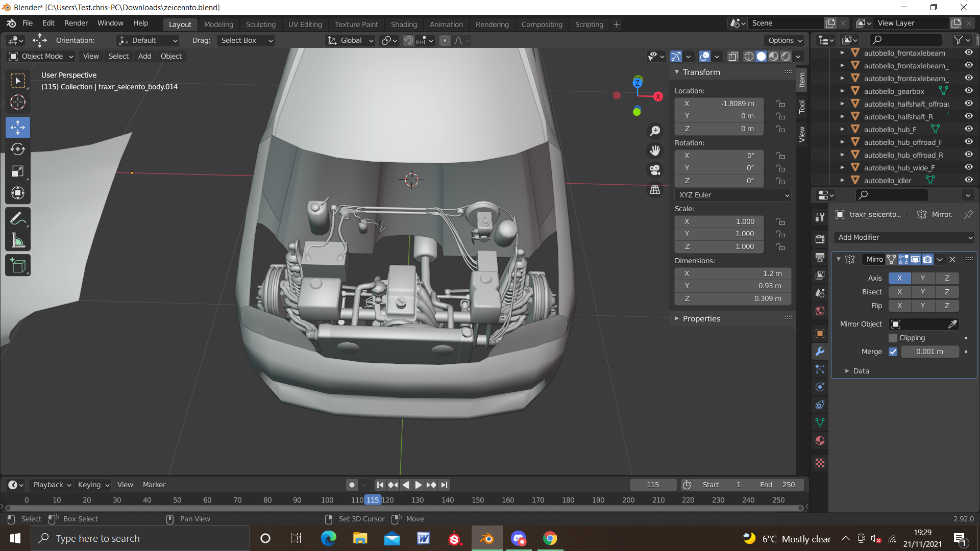This screenshot has width=980, height=551.
Task: Select the Add Cube tool
Action: coord(18,265)
